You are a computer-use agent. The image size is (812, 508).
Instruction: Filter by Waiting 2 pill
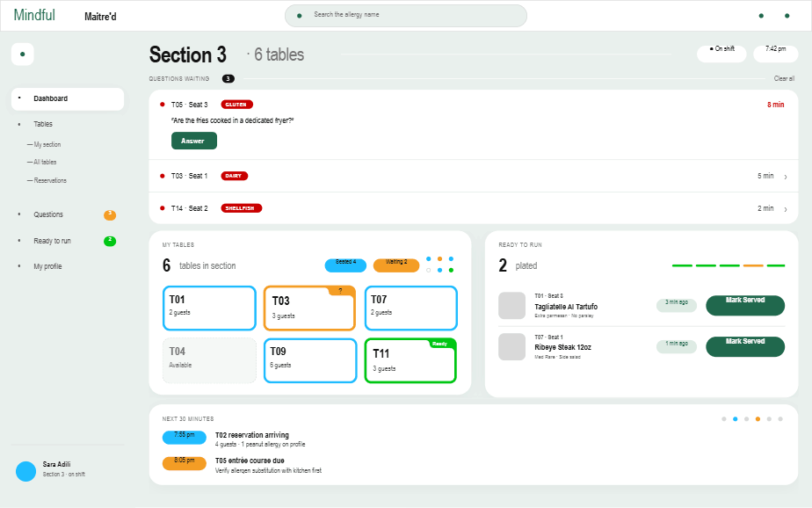(396, 265)
